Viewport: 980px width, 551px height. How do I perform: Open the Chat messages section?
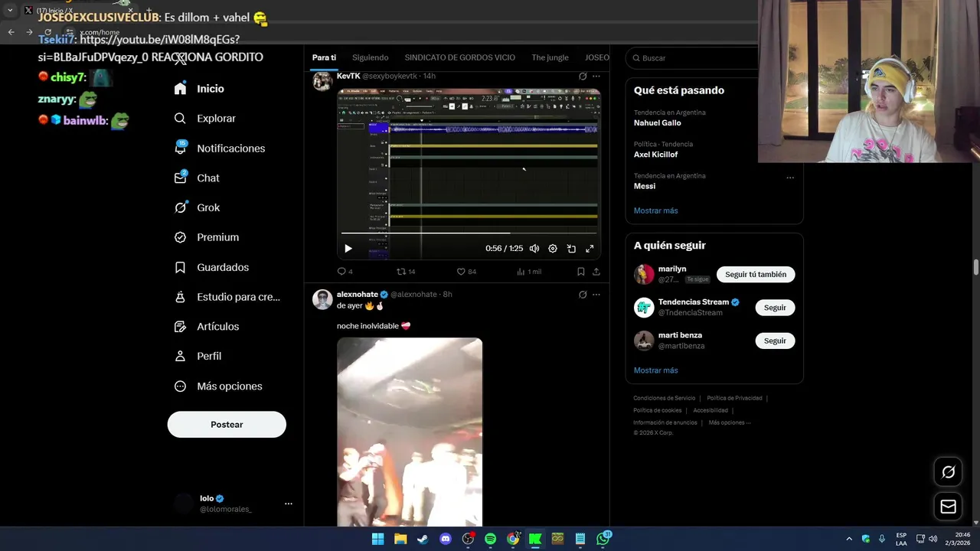(x=197, y=178)
